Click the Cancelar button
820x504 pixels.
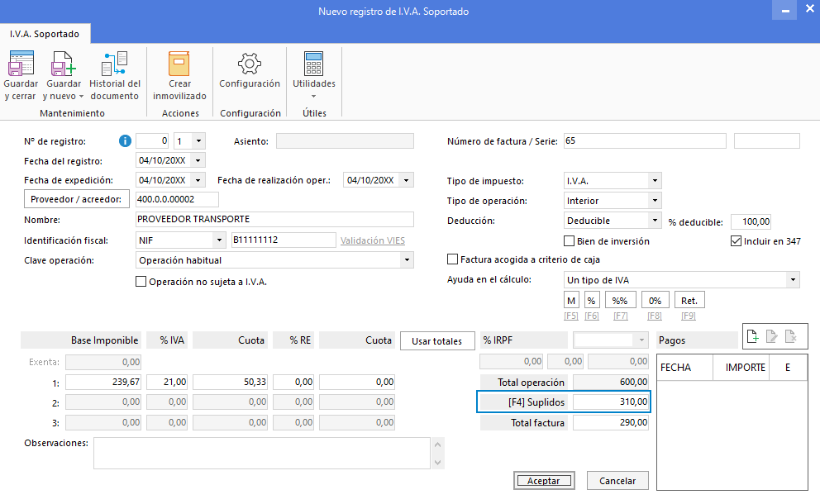pyautogui.click(x=617, y=481)
